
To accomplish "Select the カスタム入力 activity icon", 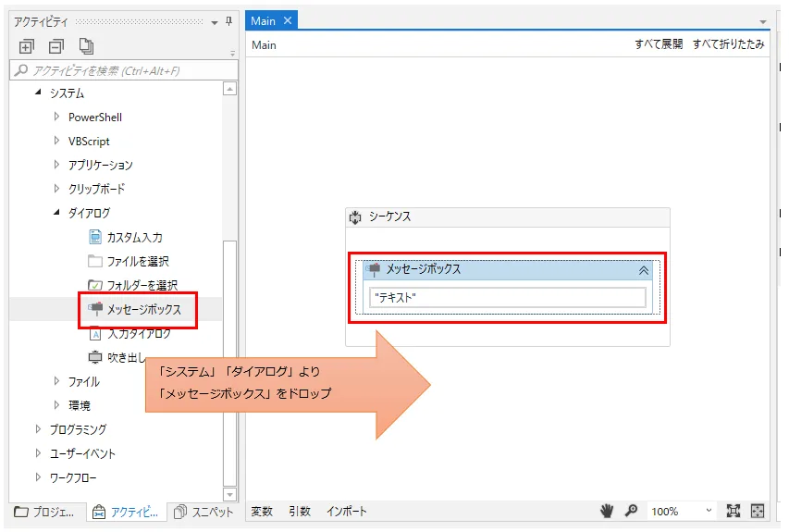I will tap(94, 237).
